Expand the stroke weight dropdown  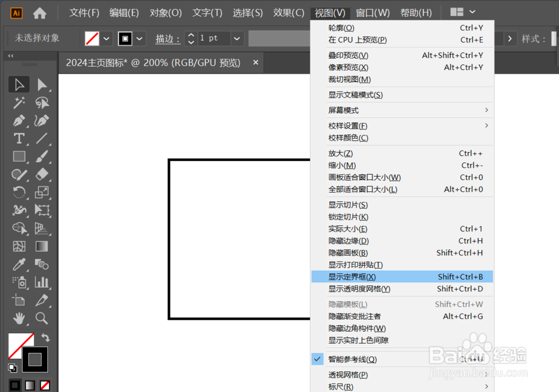click(237, 39)
